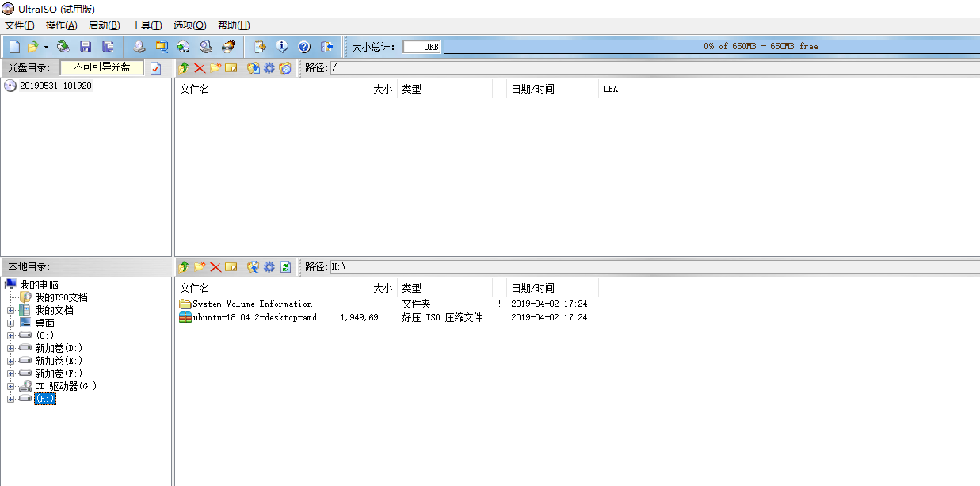Sort local pane by 日期/时间 column header
This screenshot has width=980, height=486.
(552, 288)
